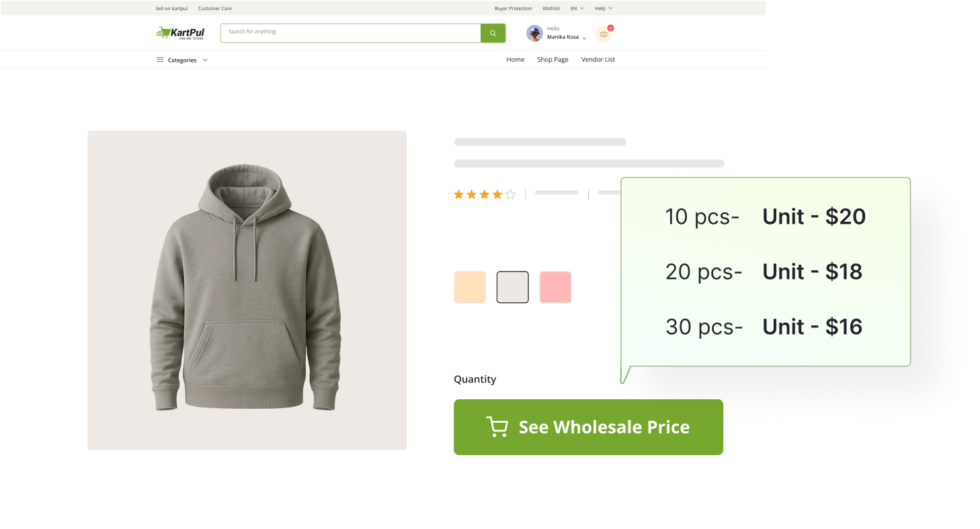Viewport: 980px width, 529px height.
Task: Select the pink color swatch
Action: tap(555, 287)
